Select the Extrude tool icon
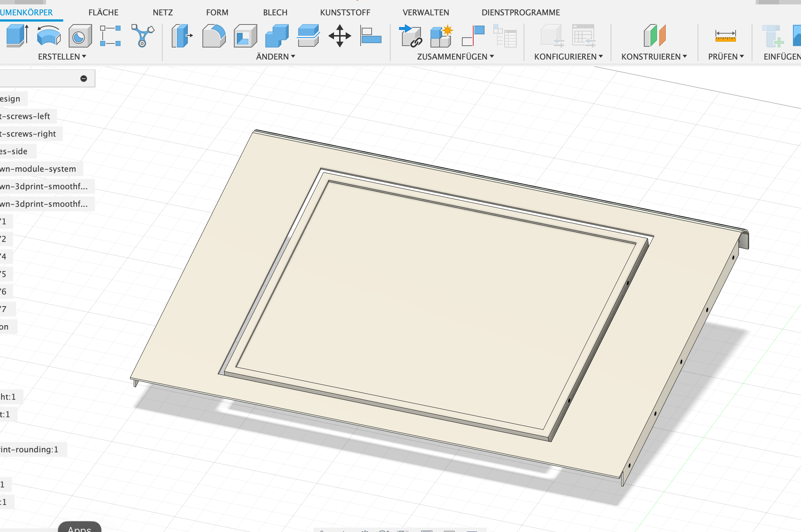801x532 pixels. [17, 35]
